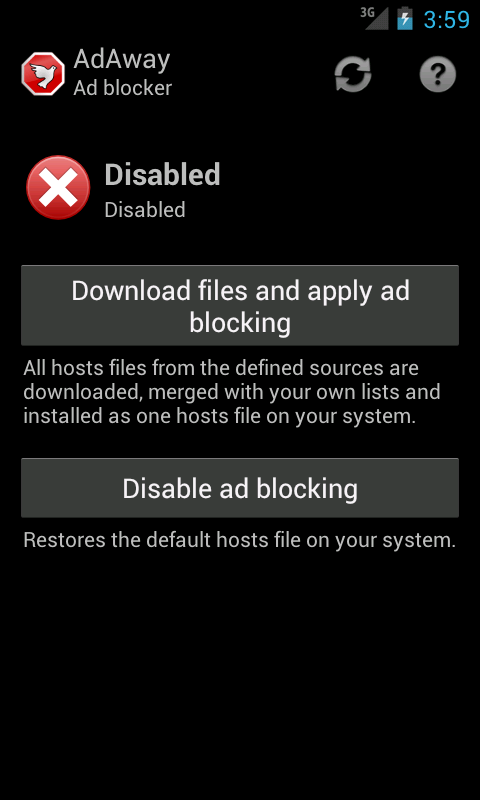The height and width of the screenshot is (800, 480).
Task: Choose Disable ad blocking button
Action: 240,488
